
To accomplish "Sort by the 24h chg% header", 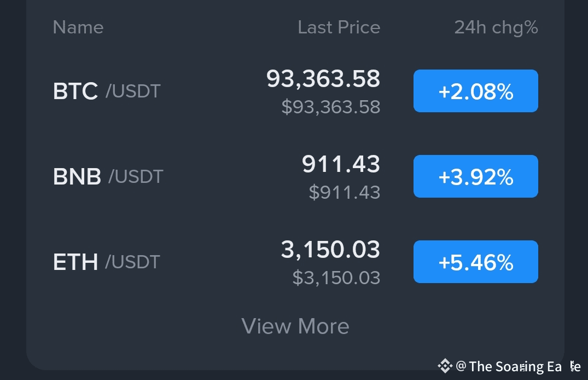I will [x=496, y=27].
